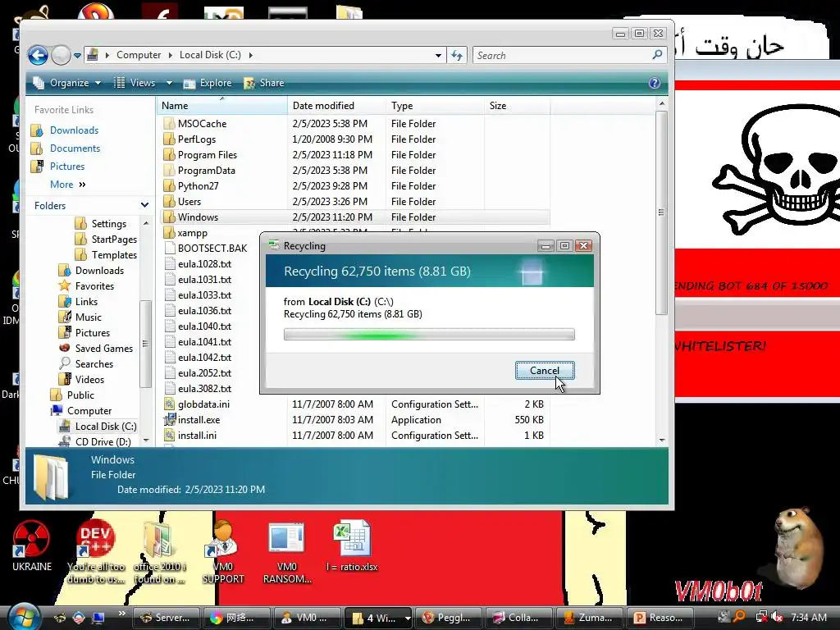Image resolution: width=840 pixels, height=630 pixels.
Task: Select the ProgramData folder icon
Action: pos(169,170)
